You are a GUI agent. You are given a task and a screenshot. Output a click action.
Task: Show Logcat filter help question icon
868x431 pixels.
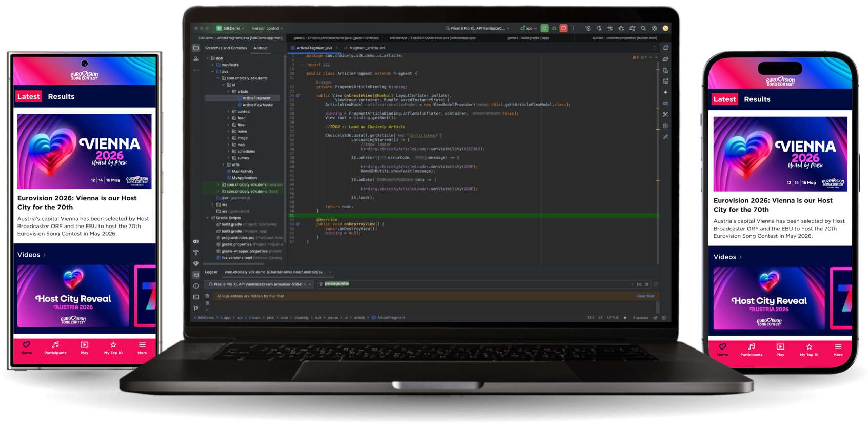point(656,284)
